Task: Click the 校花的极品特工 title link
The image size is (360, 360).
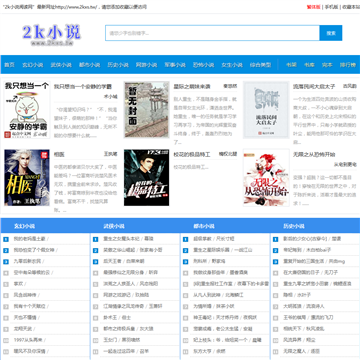Action: coord(192,154)
